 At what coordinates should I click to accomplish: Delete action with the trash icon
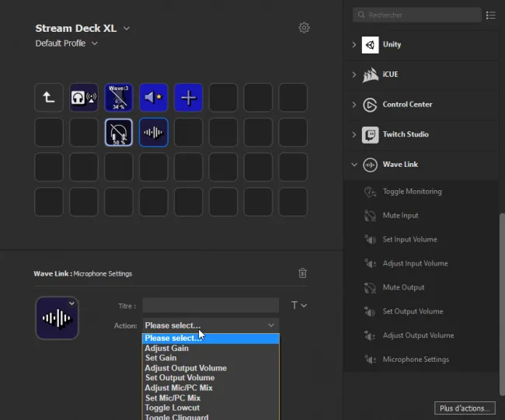tap(302, 273)
